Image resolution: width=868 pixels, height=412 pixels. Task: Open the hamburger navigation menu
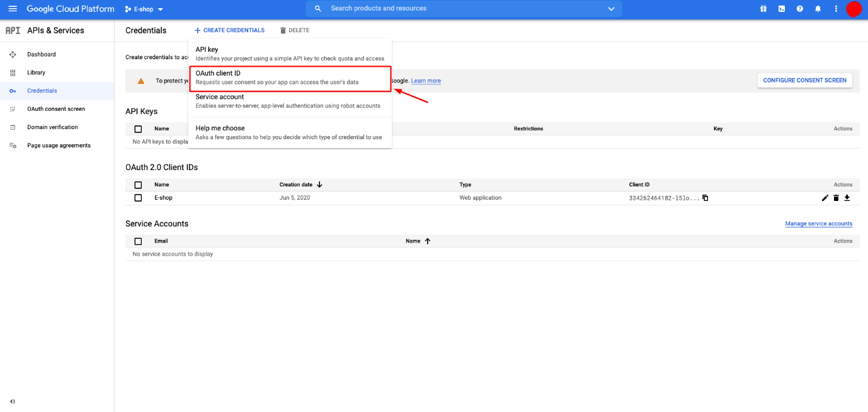(x=13, y=9)
